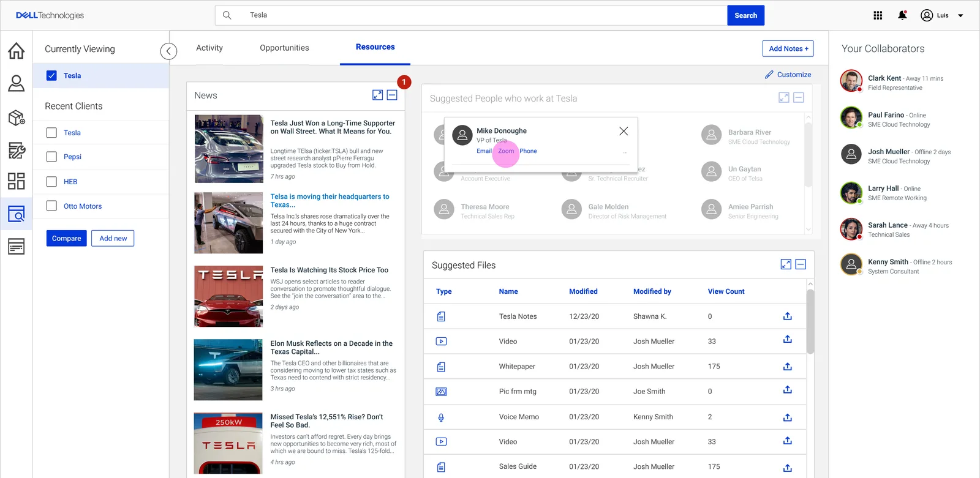Open the products box icon in sidebar
Image resolution: width=980 pixels, height=478 pixels.
[x=17, y=118]
